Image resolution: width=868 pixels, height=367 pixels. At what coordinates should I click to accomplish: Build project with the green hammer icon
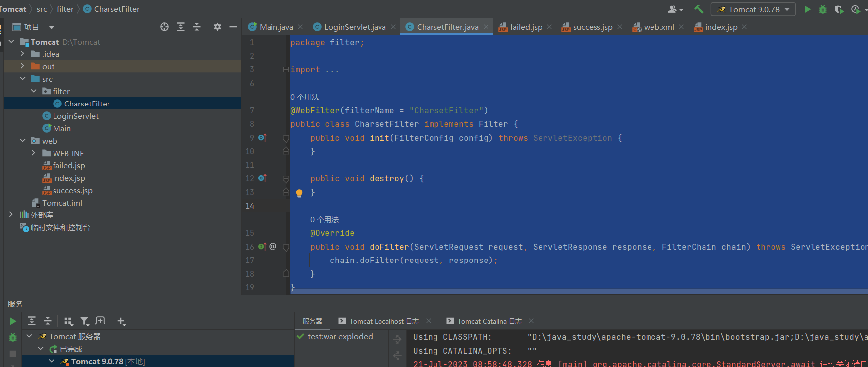point(699,9)
